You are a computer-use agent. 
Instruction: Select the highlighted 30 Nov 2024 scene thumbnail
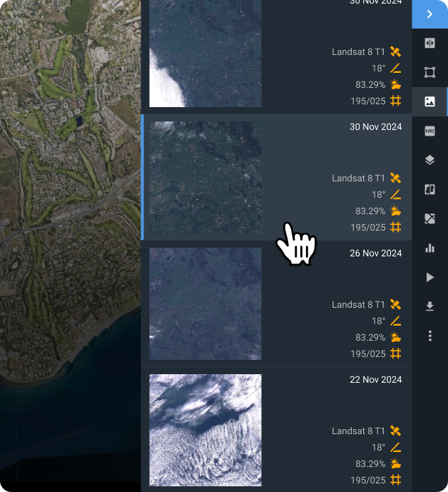(x=205, y=177)
